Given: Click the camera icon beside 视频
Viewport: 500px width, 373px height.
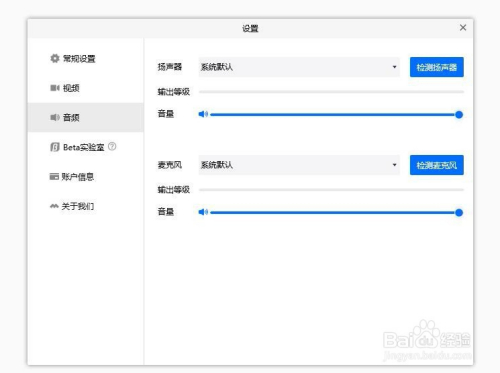Looking at the screenshot, I should click(55, 88).
